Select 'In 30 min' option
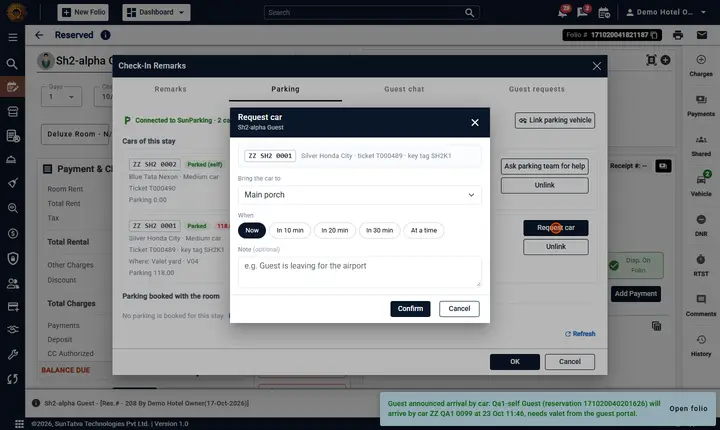 tap(379, 230)
